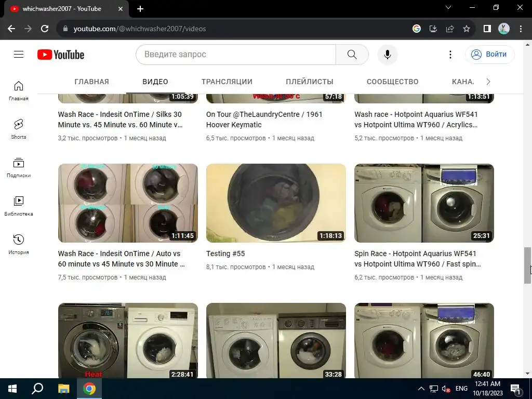Image resolution: width=532 pixels, height=399 pixels.
Task: Click the install app icon in address bar
Action: 433,29
